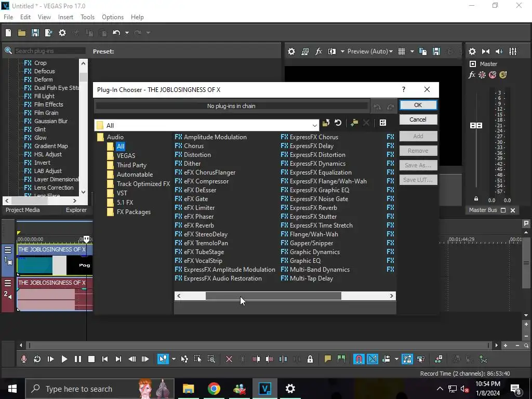Switch to the Explorer tab
The height and width of the screenshot is (399, 532).
click(x=76, y=210)
